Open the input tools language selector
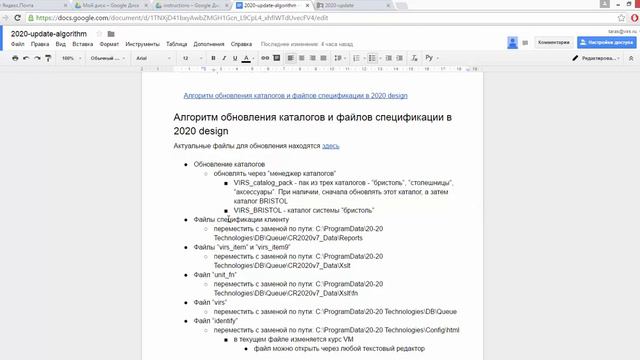Viewport: 640px width, 360px height. click(431, 58)
